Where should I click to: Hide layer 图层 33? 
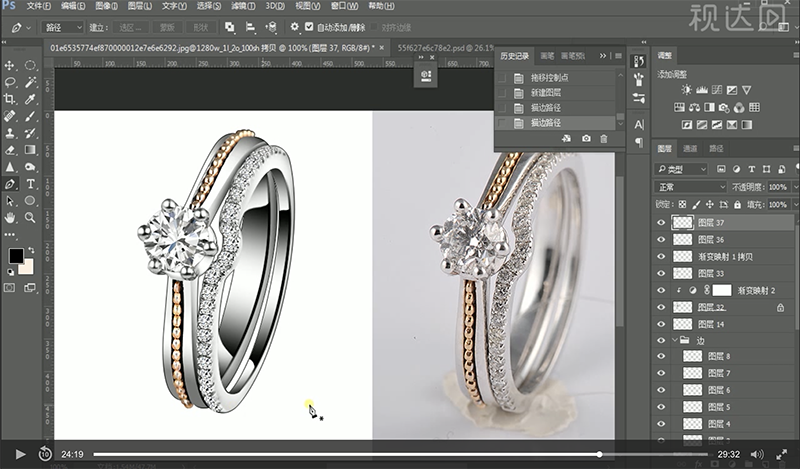[x=661, y=273]
